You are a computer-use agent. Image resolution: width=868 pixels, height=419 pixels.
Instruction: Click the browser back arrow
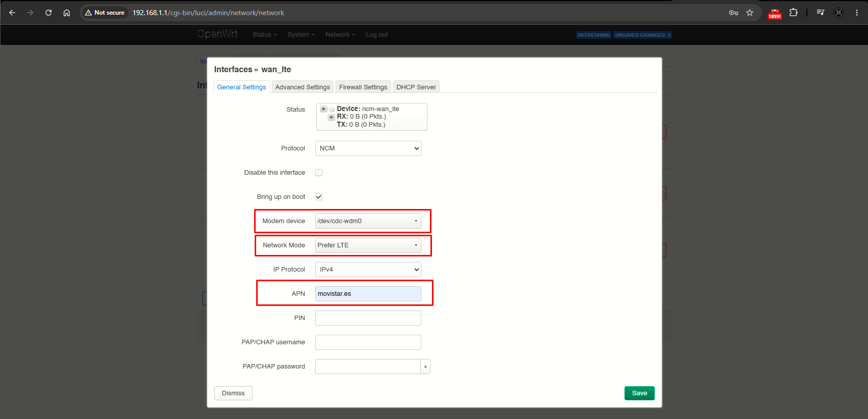tap(12, 13)
